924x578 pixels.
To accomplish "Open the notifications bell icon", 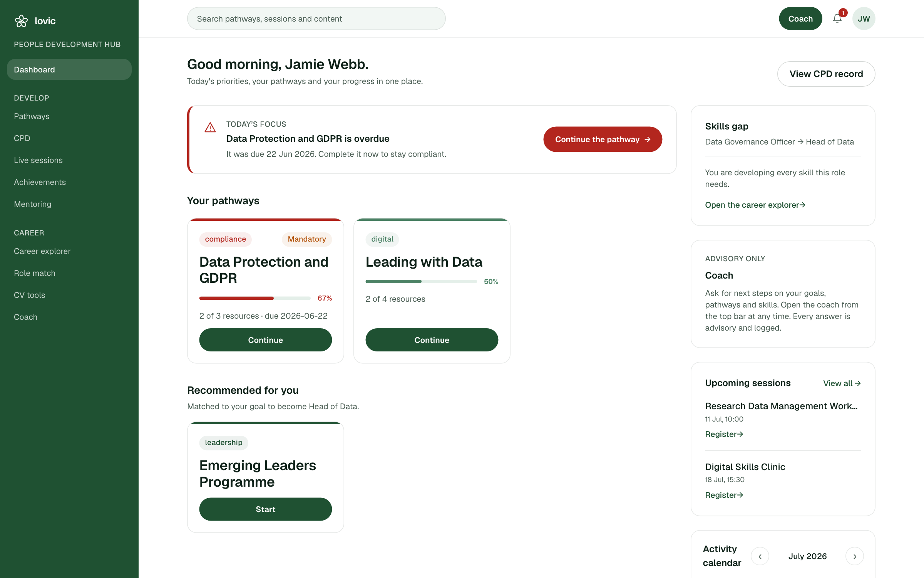I will pos(837,18).
